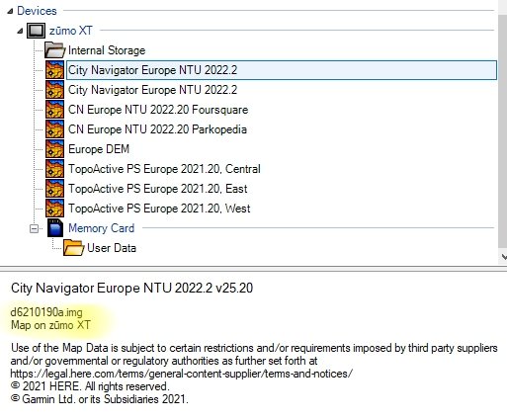This screenshot has height=420, width=507.
Task: Select TopoActive PS Europe 2021.20, West
Action: [159, 209]
